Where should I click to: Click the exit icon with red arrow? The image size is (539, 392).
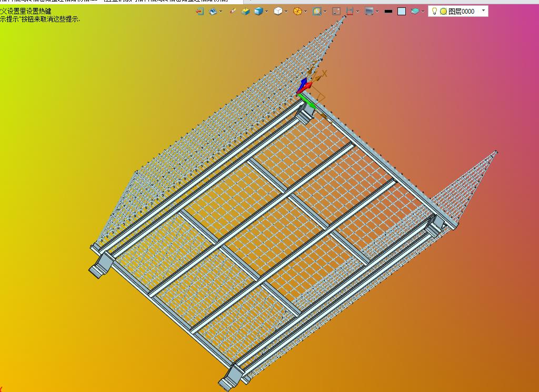[199, 12]
